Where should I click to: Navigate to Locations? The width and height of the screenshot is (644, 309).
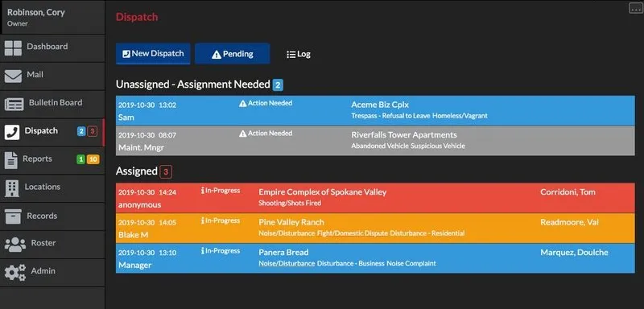coord(52,188)
